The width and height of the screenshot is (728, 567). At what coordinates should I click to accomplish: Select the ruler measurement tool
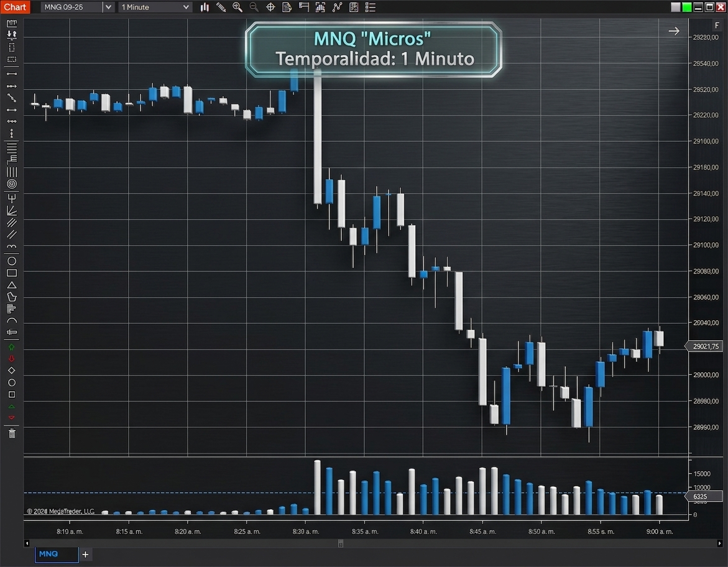click(12, 23)
